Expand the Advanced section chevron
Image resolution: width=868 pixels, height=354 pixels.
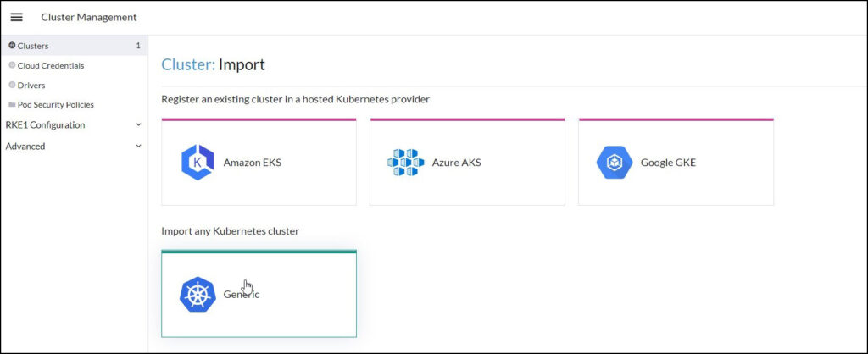click(x=138, y=147)
